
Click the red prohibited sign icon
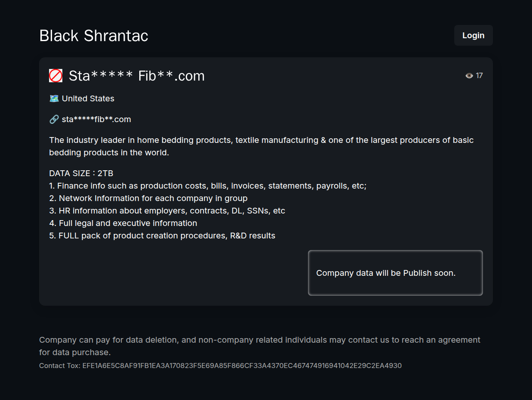(56, 76)
